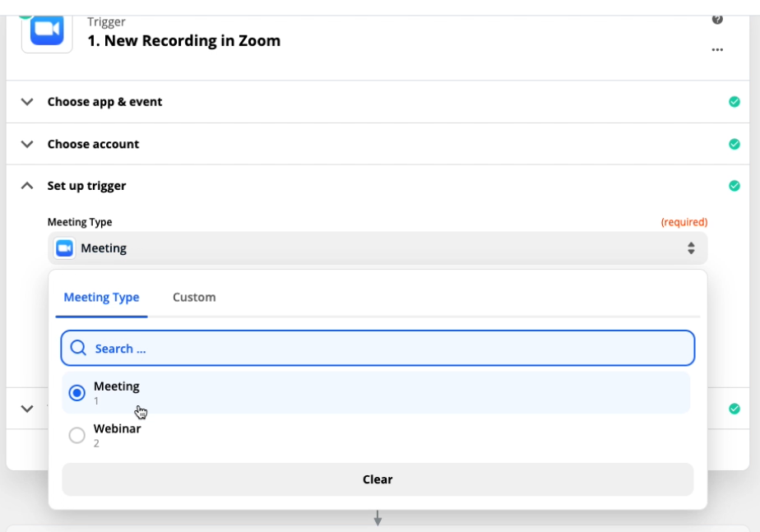Expand the collapsed section below the dropdown
760x532 pixels.
27,409
